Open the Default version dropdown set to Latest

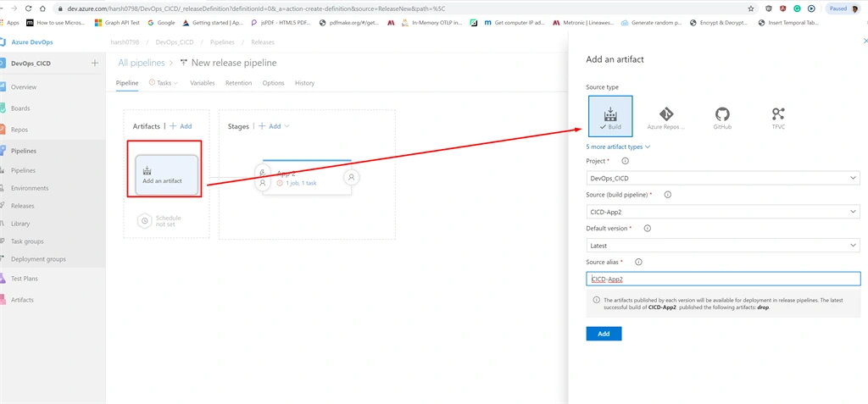tap(723, 245)
